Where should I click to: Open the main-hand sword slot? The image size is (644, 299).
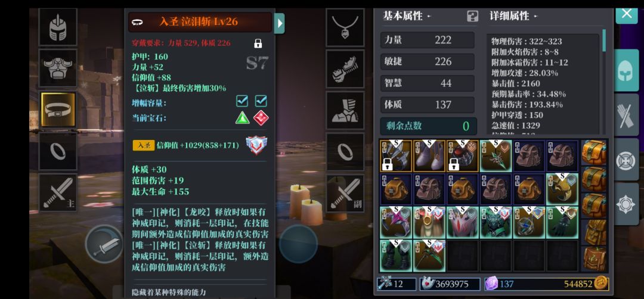click(x=58, y=192)
